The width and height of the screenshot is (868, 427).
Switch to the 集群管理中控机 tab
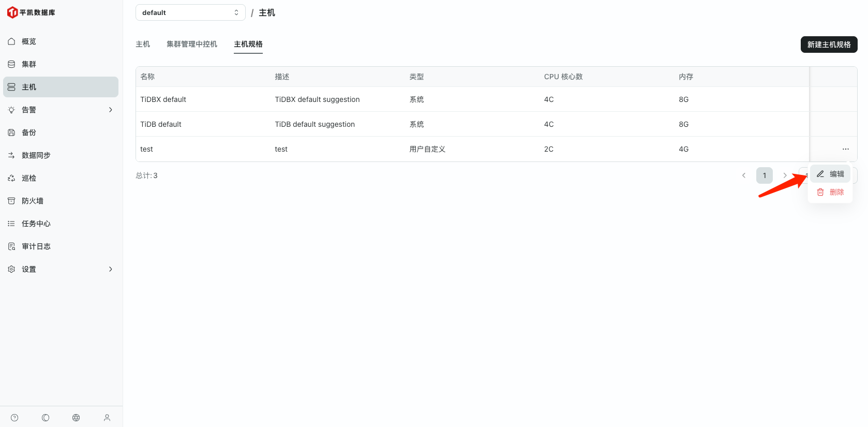click(x=192, y=44)
